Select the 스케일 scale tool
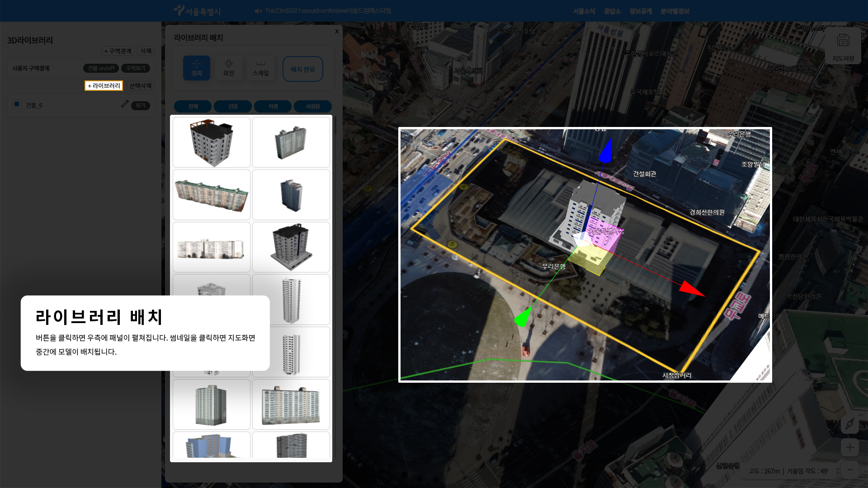 (x=261, y=68)
